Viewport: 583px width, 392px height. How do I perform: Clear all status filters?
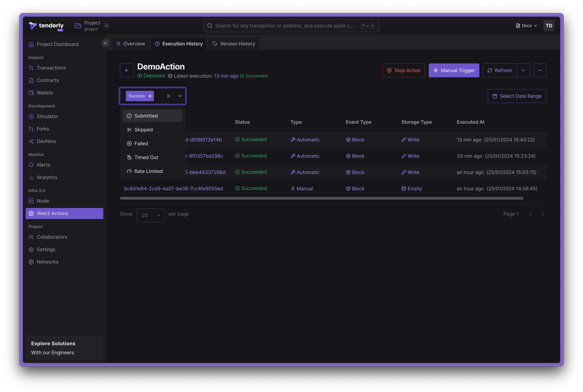pos(168,96)
